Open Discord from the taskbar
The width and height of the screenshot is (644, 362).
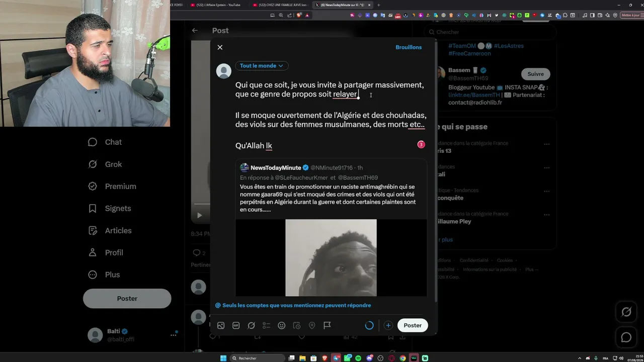[x=369, y=358]
